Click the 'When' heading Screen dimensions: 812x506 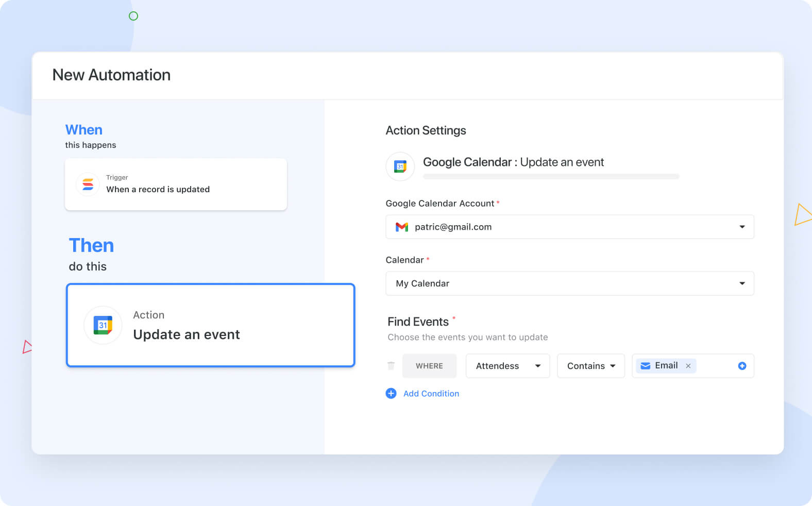[x=84, y=130]
